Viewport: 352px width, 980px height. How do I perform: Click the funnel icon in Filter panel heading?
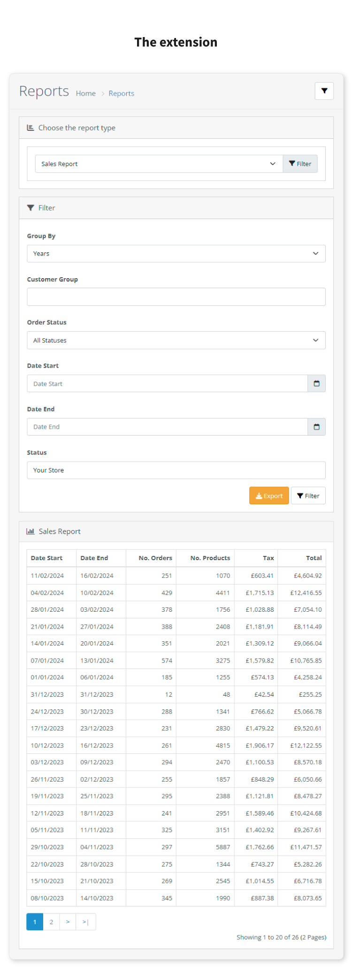click(31, 208)
